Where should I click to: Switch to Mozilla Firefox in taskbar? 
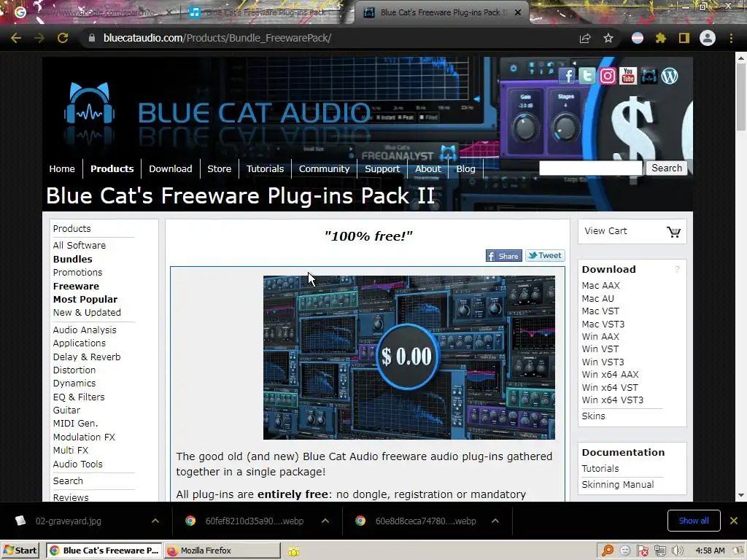point(222,551)
